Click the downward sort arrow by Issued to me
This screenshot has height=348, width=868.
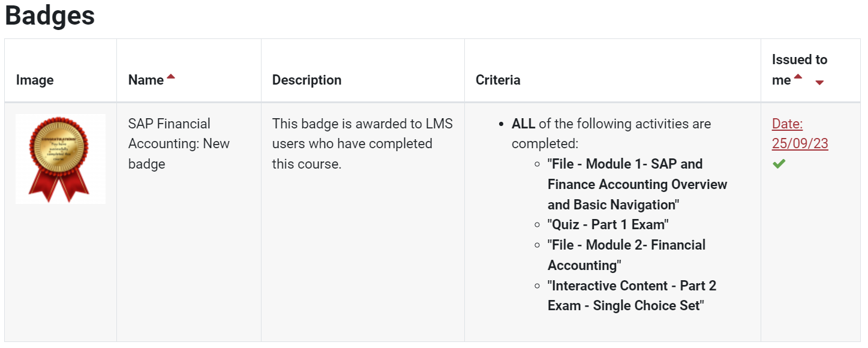[x=819, y=83]
